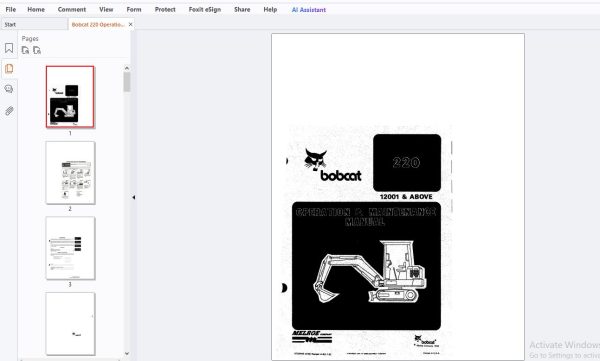Open the Comments panel icon
The height and width of the screenshot is (361, 600).
point(9,89)
